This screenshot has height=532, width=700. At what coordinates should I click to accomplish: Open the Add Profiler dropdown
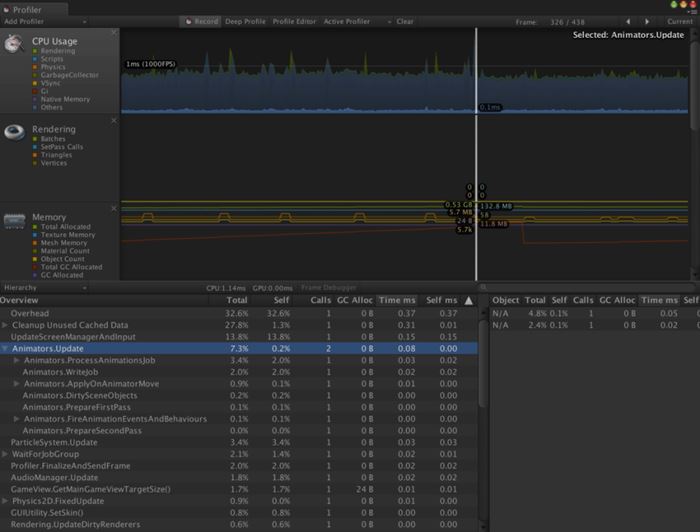point(26,21)
